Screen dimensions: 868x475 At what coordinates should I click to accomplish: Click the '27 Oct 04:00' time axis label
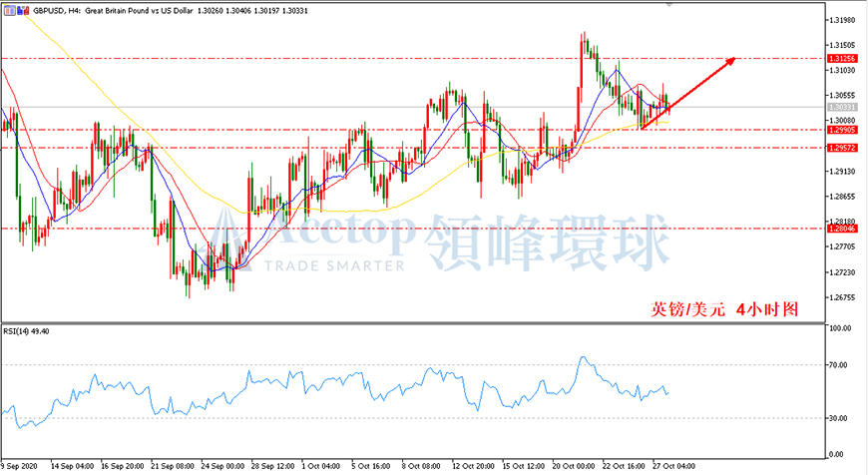673,466
